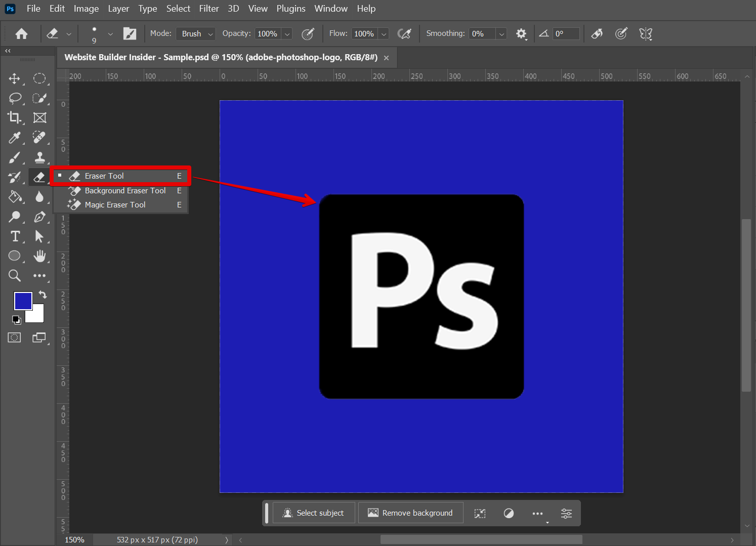Enter Quick Mask mode

tap(14, 337)
